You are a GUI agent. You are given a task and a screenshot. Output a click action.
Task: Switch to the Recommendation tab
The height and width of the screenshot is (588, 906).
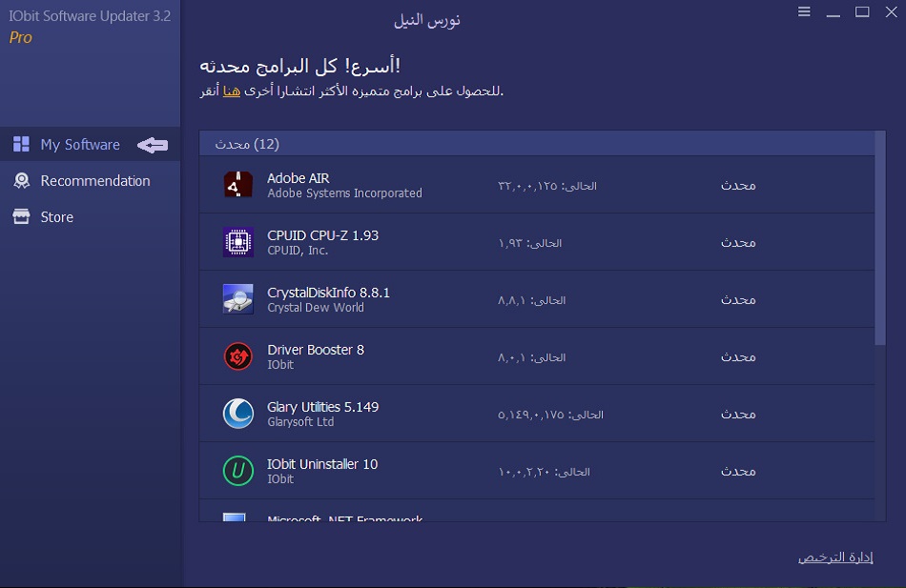click(94, 181)
